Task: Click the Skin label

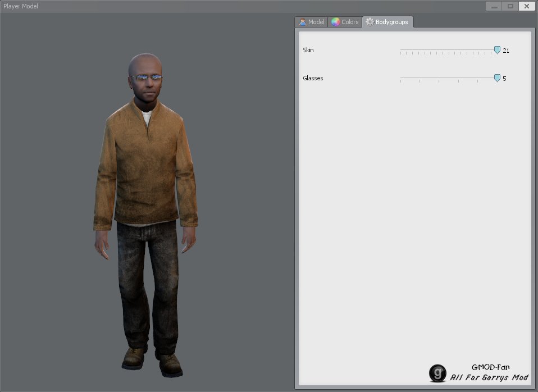Action: coord(308,50)
